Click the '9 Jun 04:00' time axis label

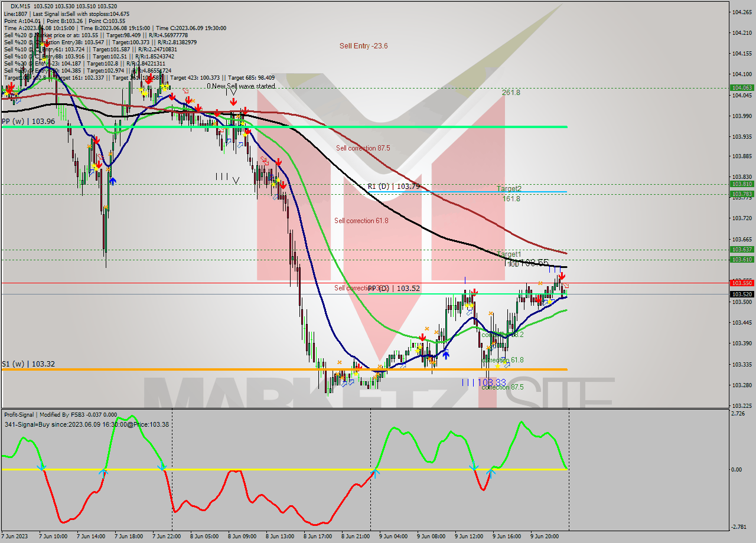394,537
